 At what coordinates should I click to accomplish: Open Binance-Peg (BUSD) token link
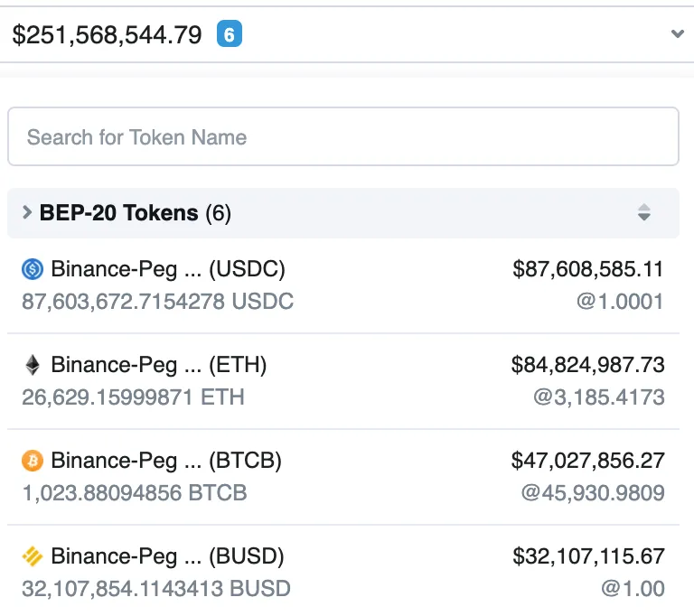coord(167,556)
